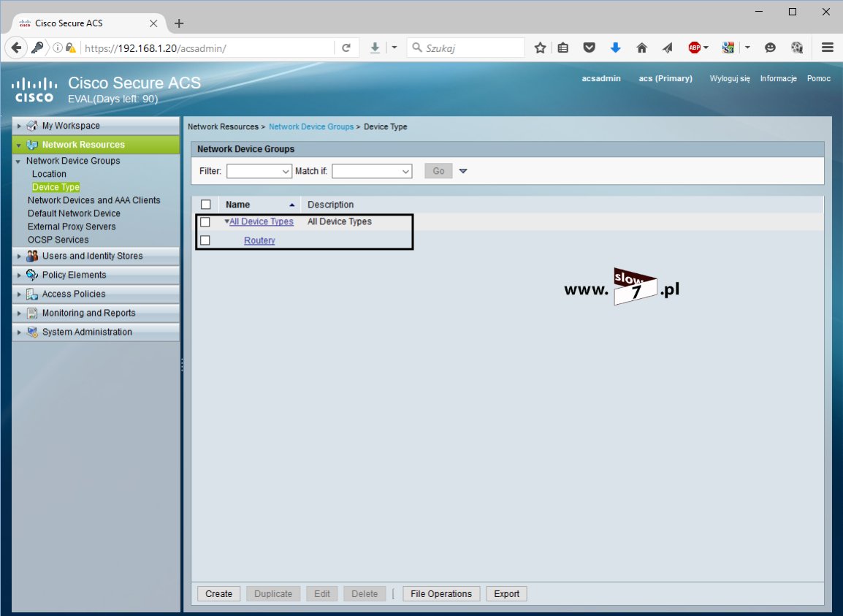Click the URL address field

pos(209,48)
